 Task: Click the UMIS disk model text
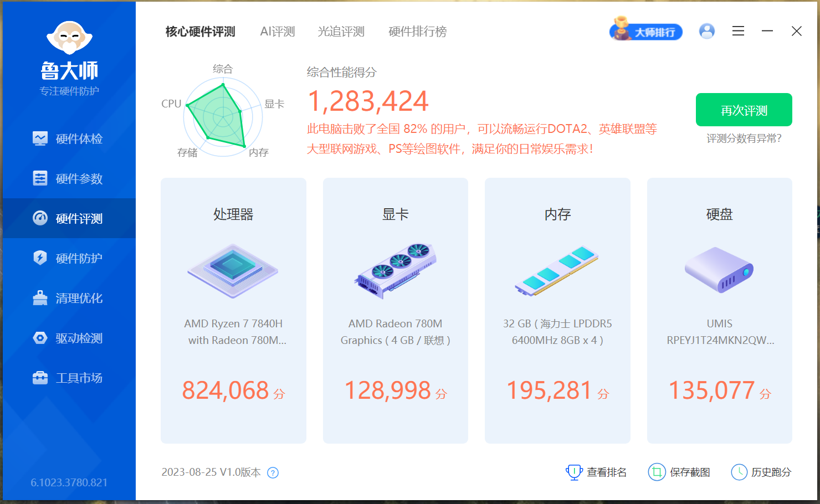pos(719,332)
